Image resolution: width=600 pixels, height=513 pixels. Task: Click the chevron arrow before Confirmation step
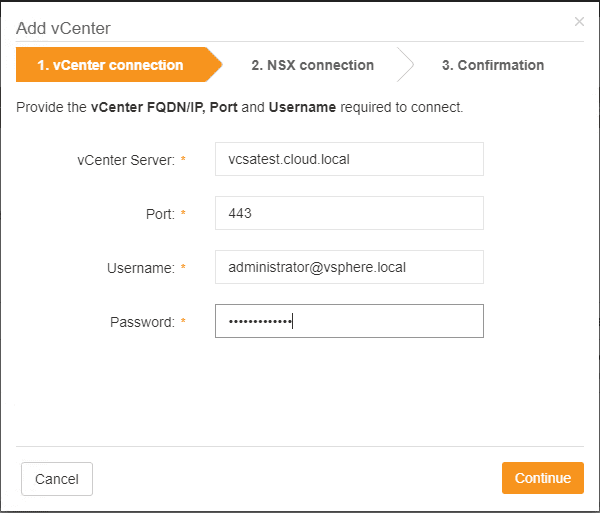pyautogui.click(x=405, y=65)
